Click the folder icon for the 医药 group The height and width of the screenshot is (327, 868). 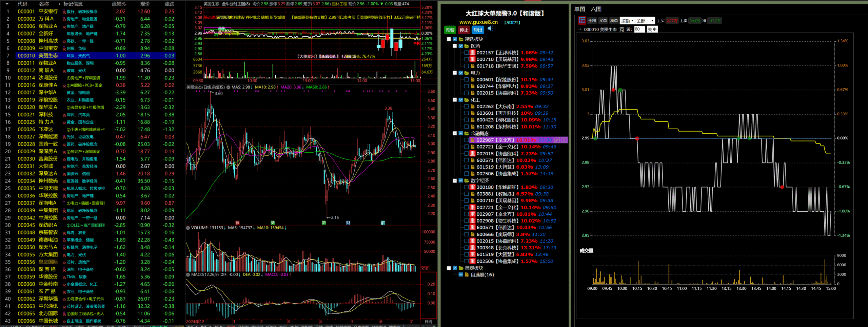pyautogui.click(x=467, y=46)
